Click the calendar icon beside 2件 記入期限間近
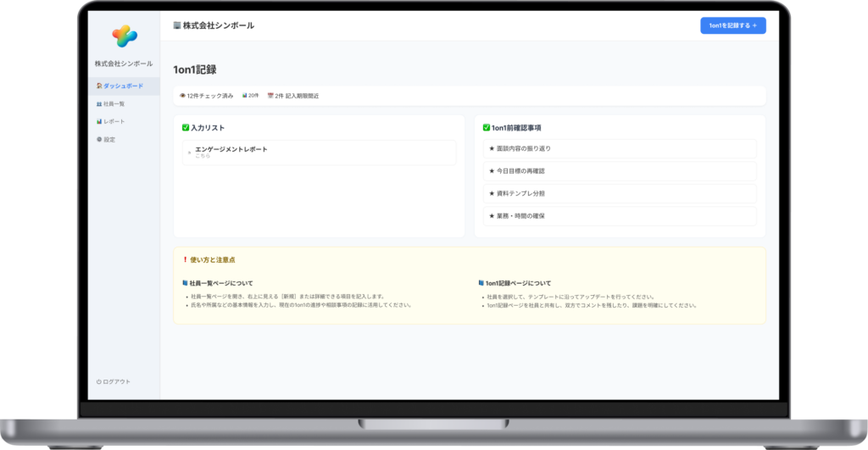Screen dimensions: 868x450 point(270,96)
